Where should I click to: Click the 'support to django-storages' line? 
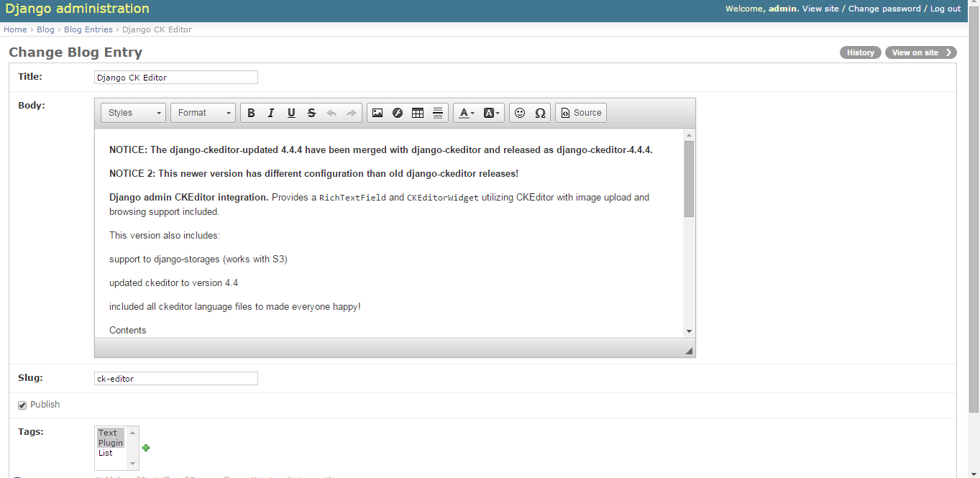tap(198, 259)
